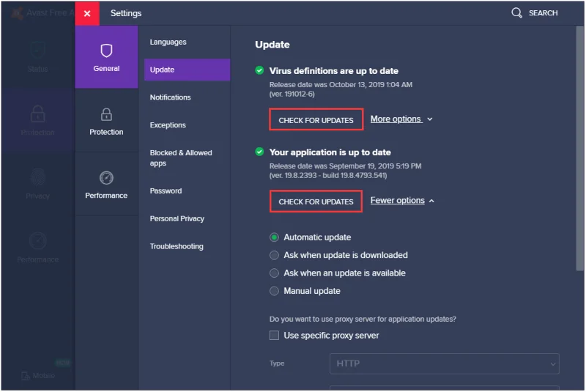Click the green check beside virus definitions
This screenshot has width=586, height=392.
(x=259, y=70)
